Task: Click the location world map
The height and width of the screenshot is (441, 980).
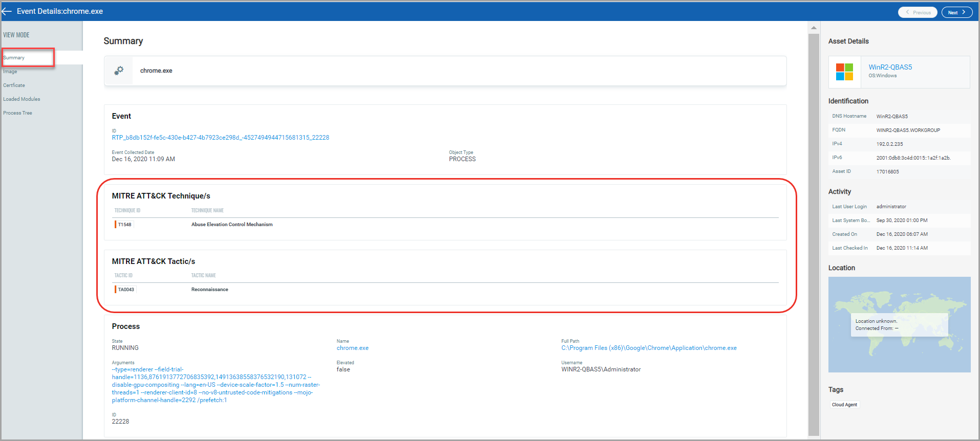Action: (x=899, y=325)
